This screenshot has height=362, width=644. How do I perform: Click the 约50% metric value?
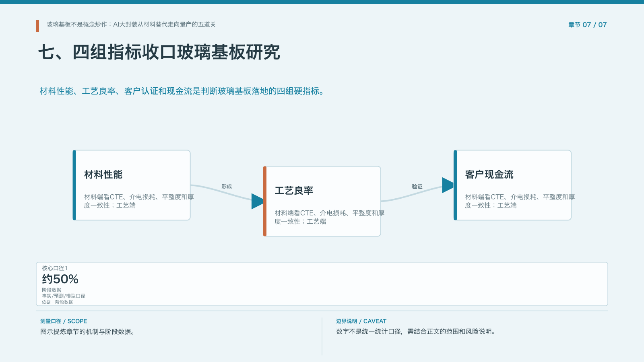click(x=60, y=279)
